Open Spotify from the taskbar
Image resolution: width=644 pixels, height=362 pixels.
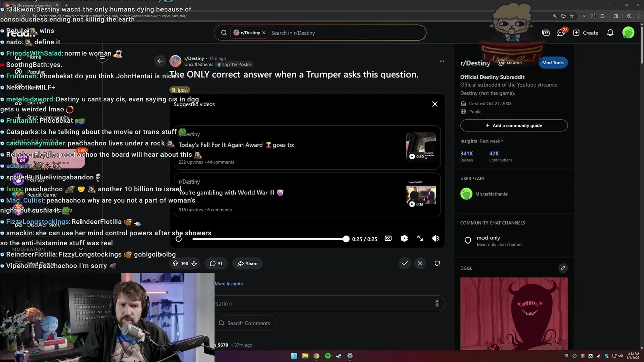pos(328,356)
